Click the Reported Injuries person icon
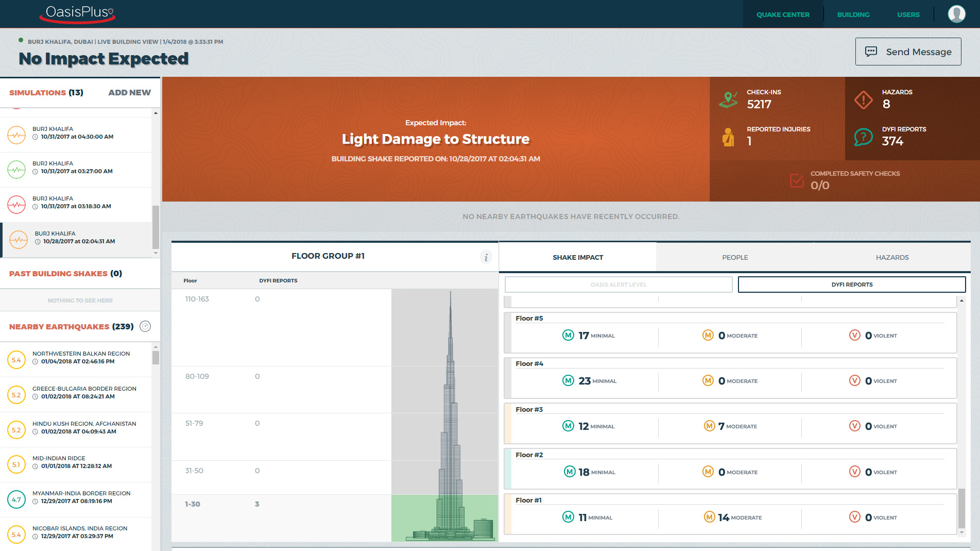 (728, 137)
